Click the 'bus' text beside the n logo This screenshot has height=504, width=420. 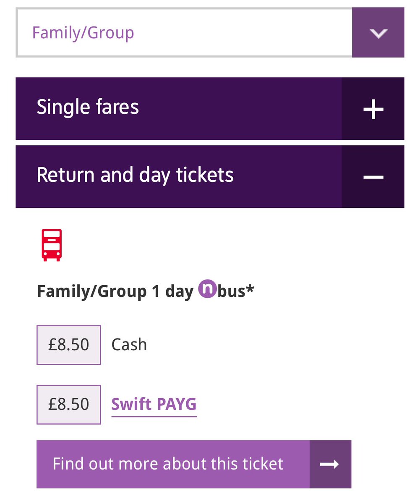click(231, 291)
